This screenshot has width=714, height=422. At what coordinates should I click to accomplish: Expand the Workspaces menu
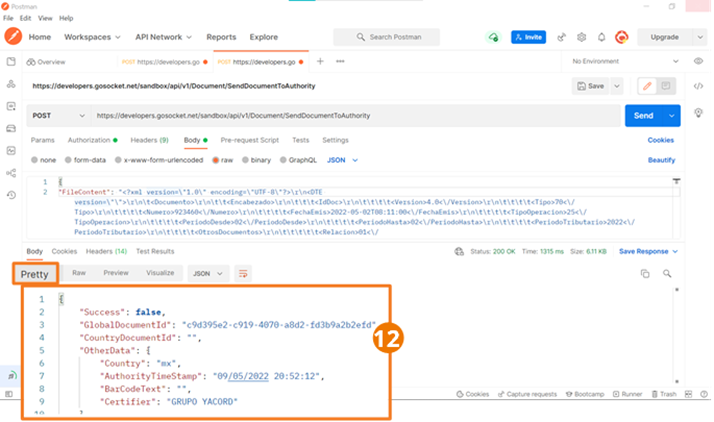point(92,37)
